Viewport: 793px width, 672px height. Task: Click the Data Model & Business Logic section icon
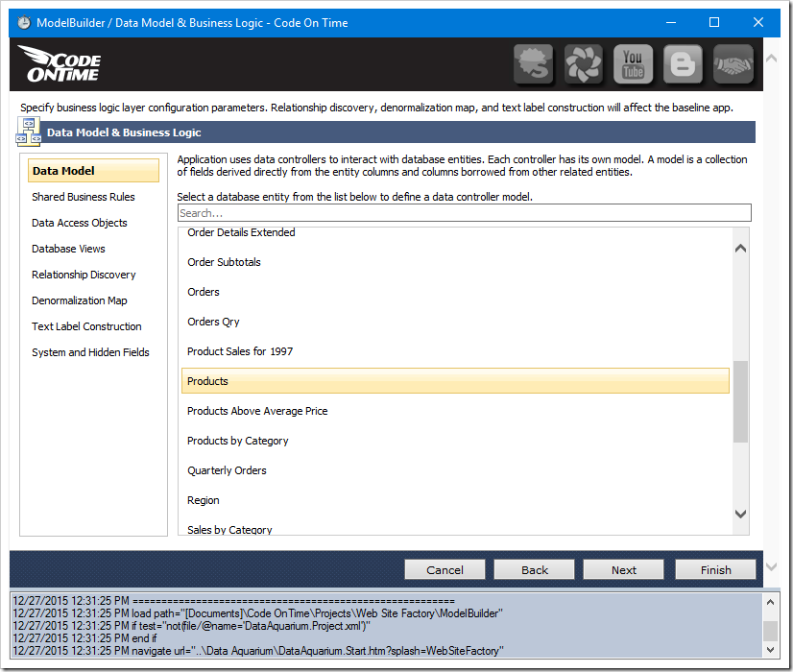point(29,132)
